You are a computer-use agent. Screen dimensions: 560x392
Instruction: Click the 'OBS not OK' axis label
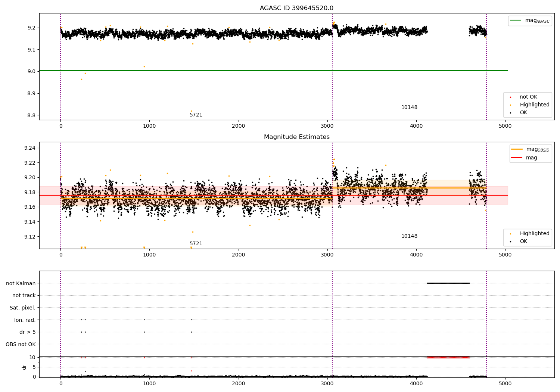pyautogui.click(x=21, y=344)
